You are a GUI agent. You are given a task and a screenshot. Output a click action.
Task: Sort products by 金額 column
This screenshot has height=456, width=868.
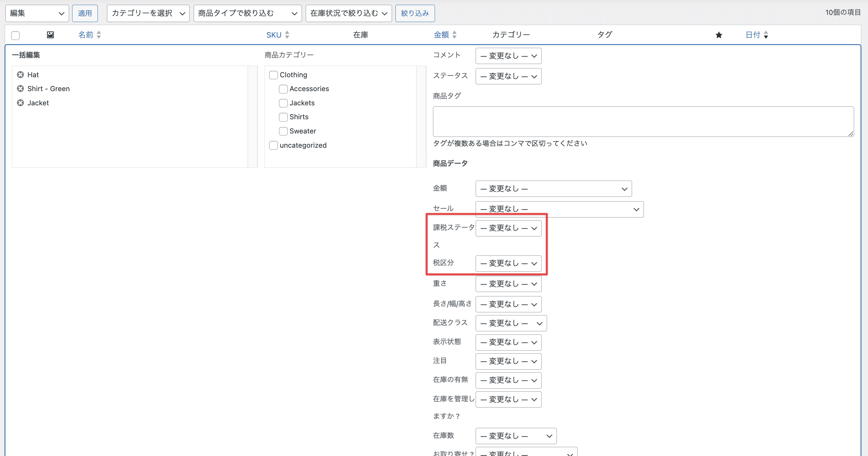445,35
